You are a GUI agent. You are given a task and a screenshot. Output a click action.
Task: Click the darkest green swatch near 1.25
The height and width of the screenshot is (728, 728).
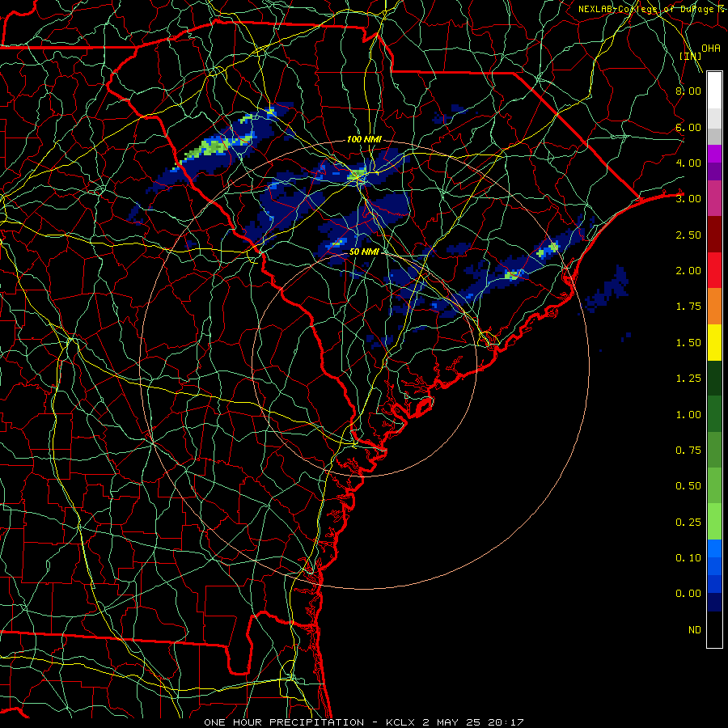click(x=714, y=379)
